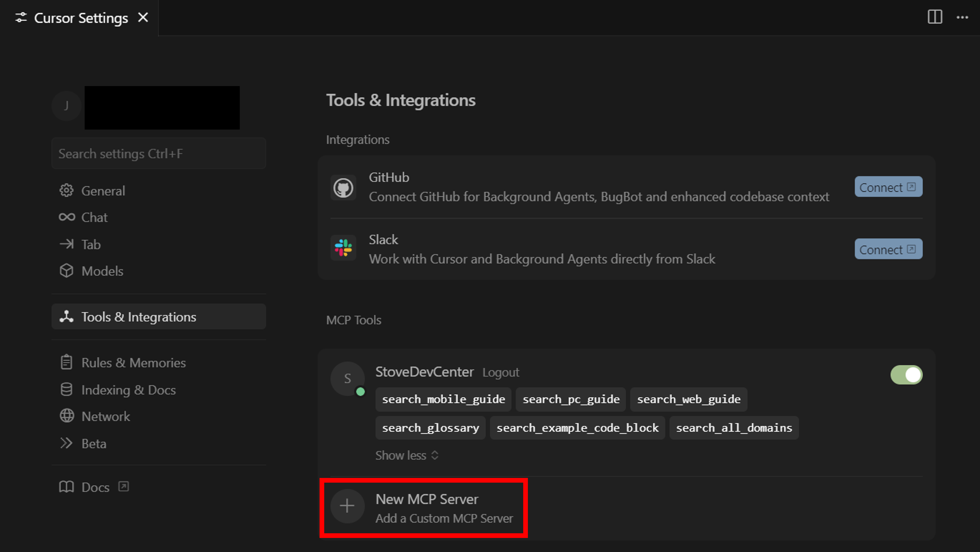Click the MCP Tools section label
This screenshot has height=552, width=980.
coord(353,320)
